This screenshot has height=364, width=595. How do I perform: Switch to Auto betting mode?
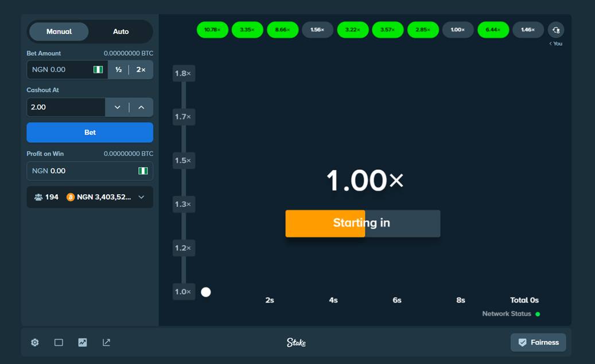120,32
